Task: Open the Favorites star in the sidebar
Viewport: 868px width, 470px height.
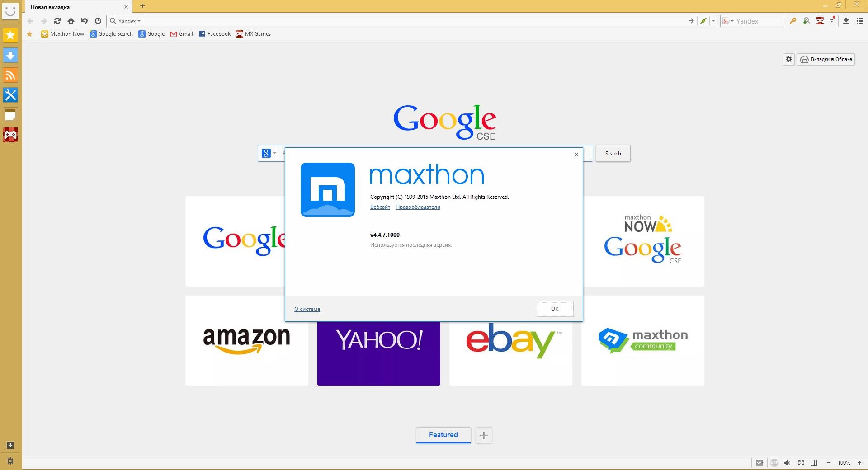Action: (10, 35)
